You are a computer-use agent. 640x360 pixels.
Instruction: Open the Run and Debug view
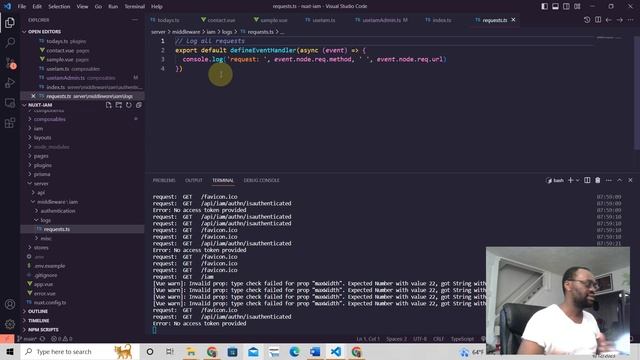click(x=10, y=83)
